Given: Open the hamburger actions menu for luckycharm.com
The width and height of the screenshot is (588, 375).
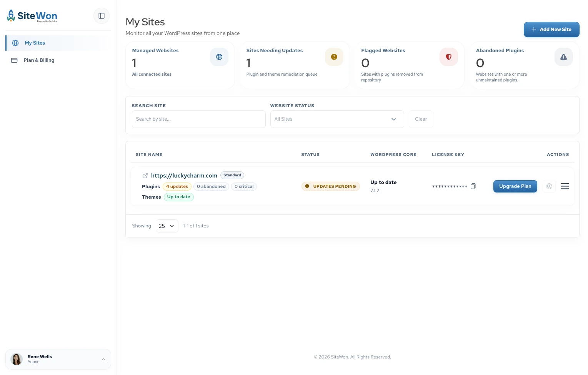Looking at the screenshot, I should coord(565,186).
